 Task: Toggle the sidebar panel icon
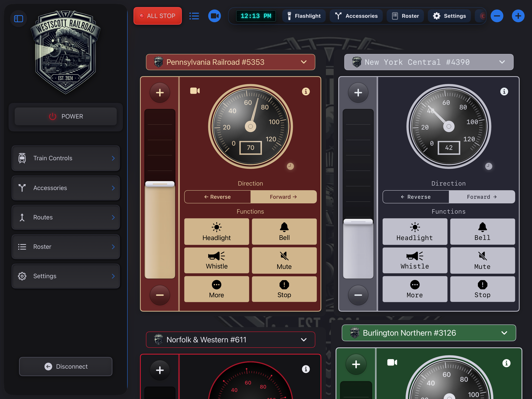[19, 19]
